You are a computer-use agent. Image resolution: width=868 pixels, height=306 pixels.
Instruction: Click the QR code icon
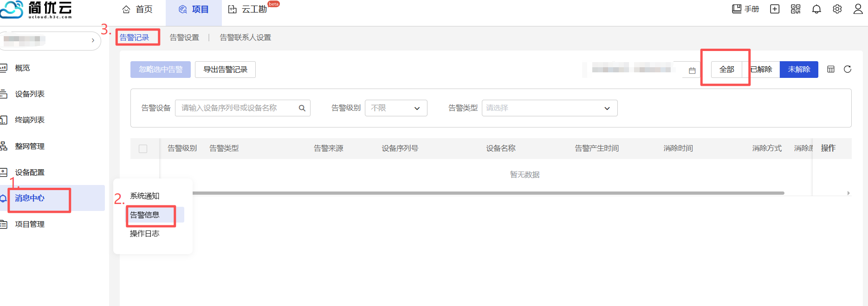[796, 9]
